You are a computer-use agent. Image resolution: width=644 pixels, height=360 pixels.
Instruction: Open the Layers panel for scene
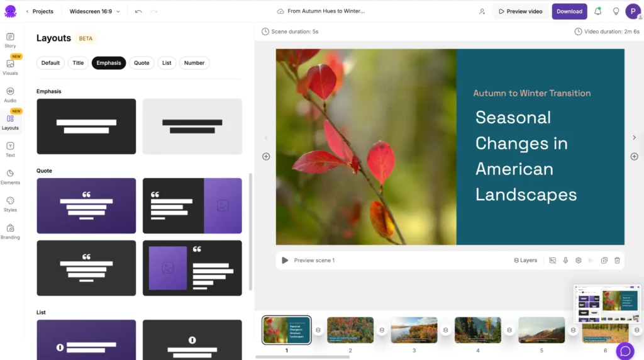click(x=526, y=261)
